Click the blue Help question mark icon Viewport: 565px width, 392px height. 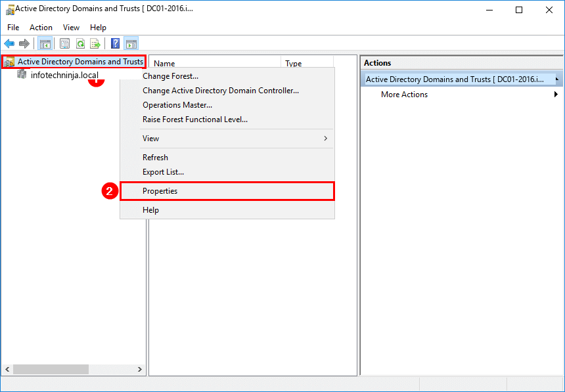coord(116,43)
